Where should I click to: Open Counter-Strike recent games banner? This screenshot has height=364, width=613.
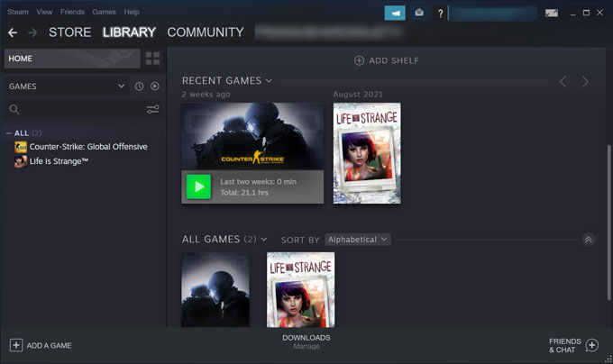(x=252, y=136)
